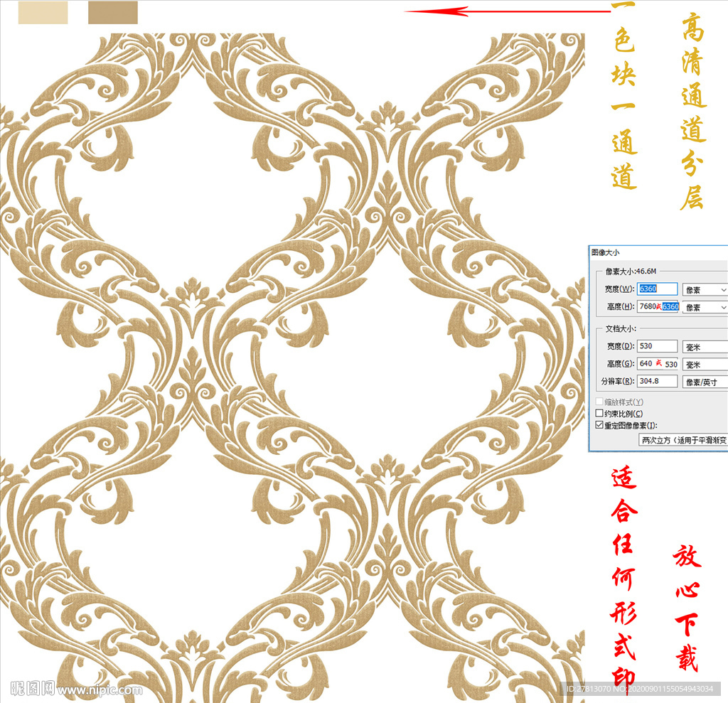
Task: Select the pixel width field showing 6360
Action: (657, 289)
